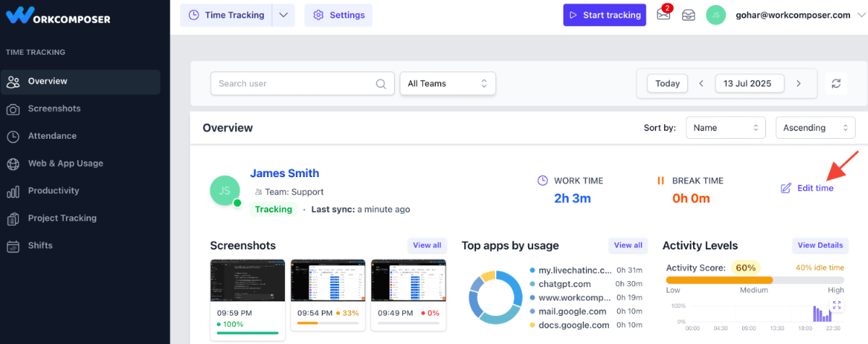Expand the Time Tracking dropdown arrow
868x344 pixels.
pos(284,14)
